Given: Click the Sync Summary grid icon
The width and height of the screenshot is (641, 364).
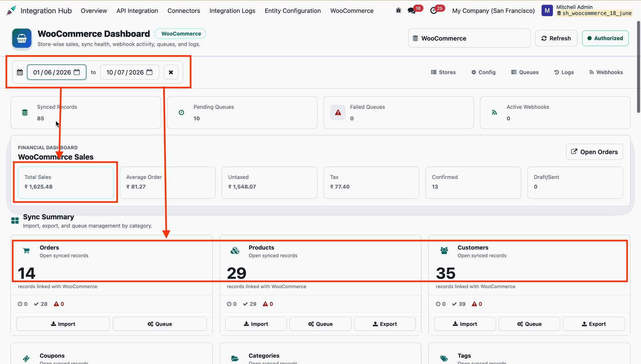Looking at the screenshot, I should [15, 221].
